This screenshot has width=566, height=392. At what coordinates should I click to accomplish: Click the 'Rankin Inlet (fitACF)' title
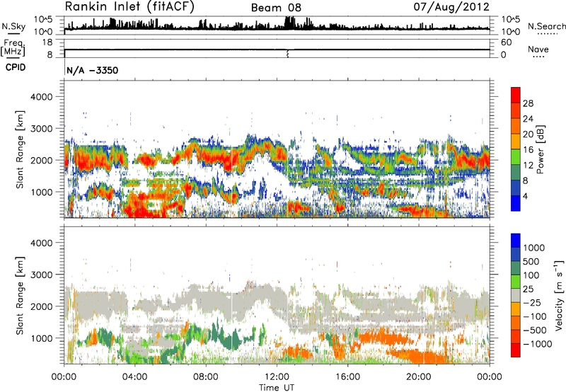[129, 6]
